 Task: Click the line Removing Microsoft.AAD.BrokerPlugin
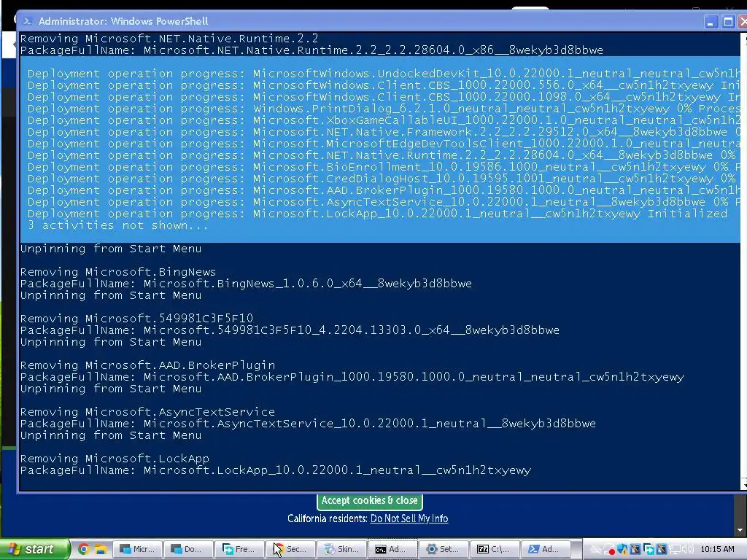tap(147, 365)
